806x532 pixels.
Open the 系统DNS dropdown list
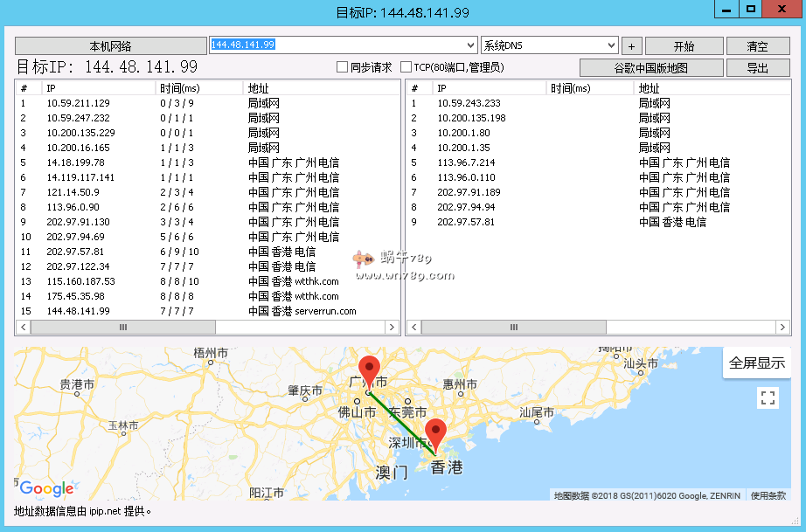(611, 45)
